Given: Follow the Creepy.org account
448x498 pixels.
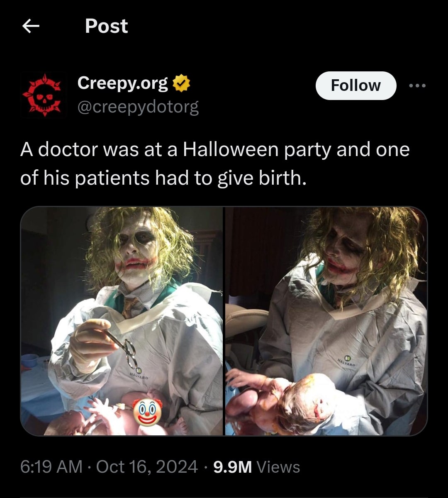Looking at the screenshot, I should [355, 85].
